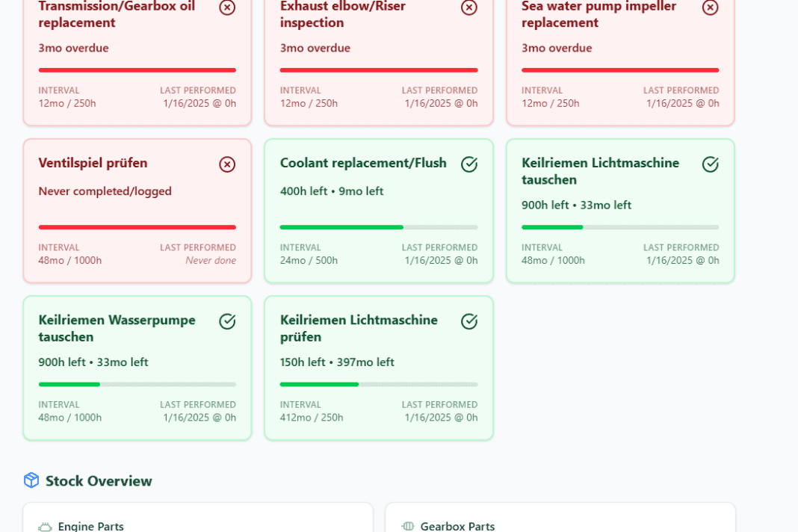
Task: Click the checkmark on Keilriemen Wasserpumpe tauschen card
Action: 227,321
